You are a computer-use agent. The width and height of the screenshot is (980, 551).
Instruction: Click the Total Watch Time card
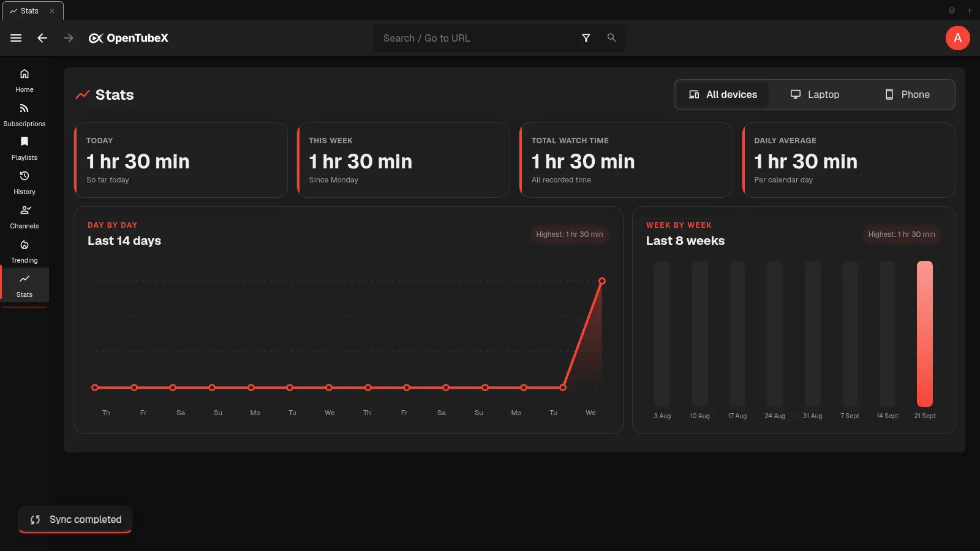click(x=626, y=160)
